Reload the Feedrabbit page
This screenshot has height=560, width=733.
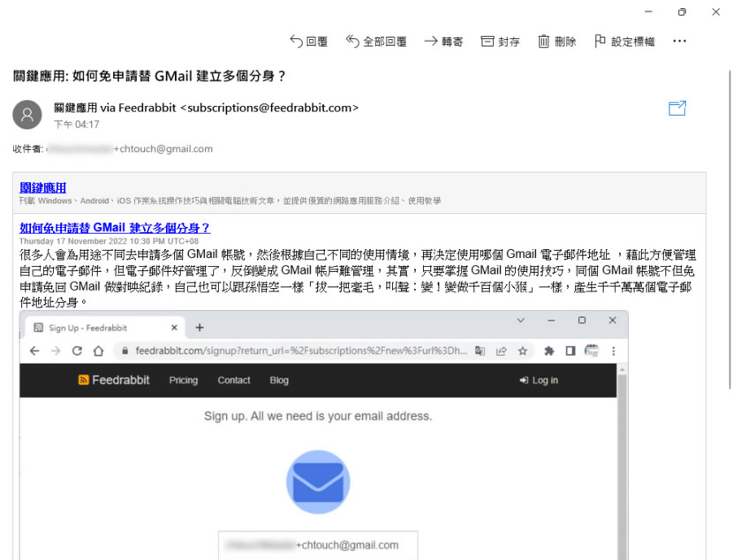(x=77, y=351)
